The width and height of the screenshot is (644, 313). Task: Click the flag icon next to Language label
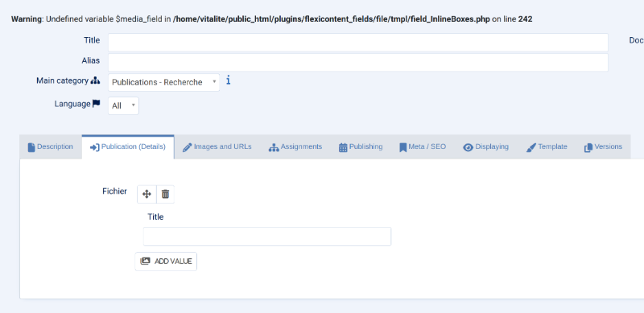pyautogui.click(x=96, y=104)
